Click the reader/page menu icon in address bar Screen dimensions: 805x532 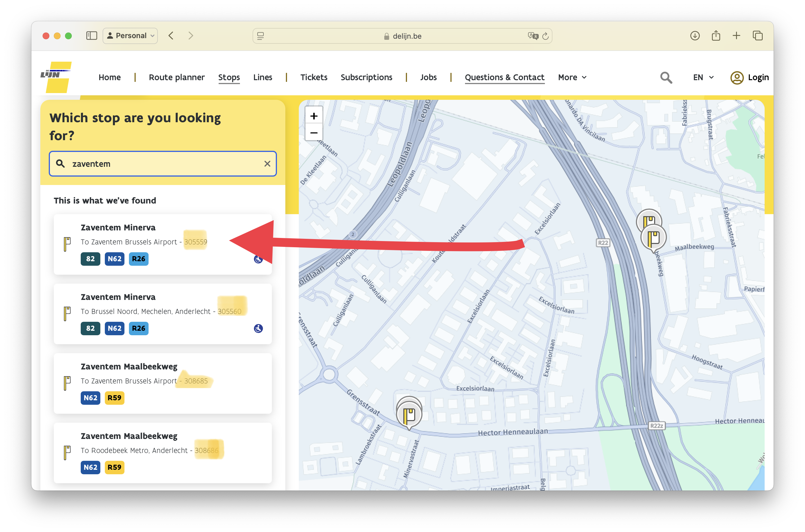click(260, 36)
